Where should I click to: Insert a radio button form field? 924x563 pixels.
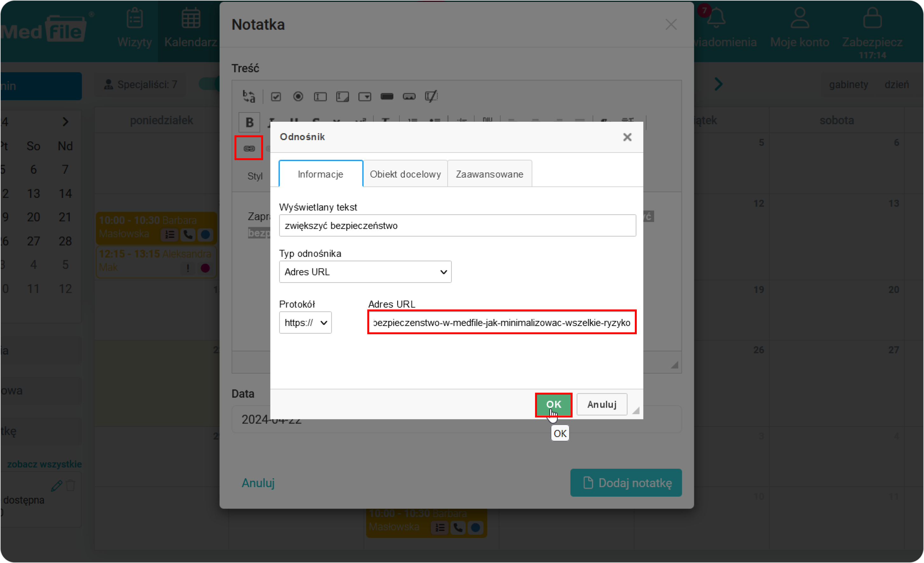pyautogui.click(x=298, y=97)
